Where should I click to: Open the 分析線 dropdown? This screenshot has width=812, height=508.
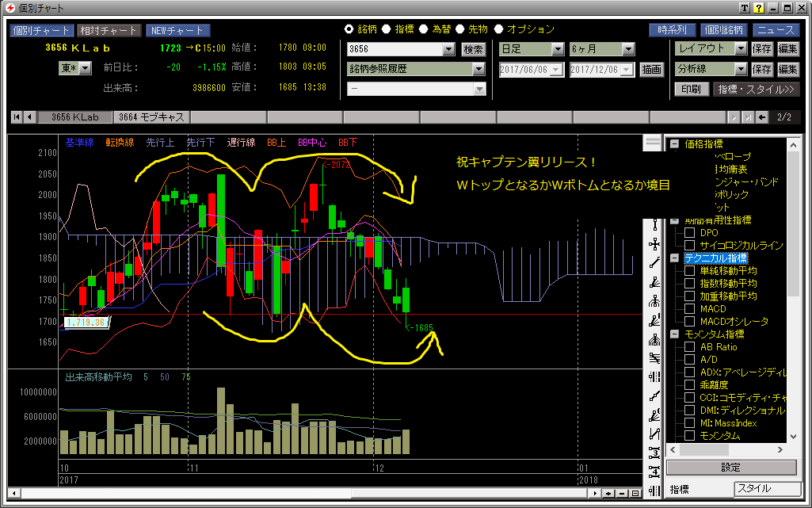741,69
